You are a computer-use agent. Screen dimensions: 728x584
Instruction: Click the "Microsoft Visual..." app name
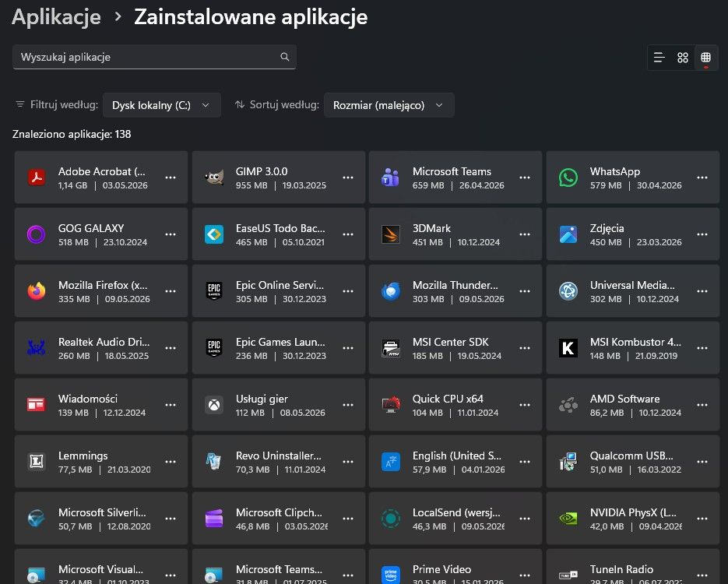(100, 569)
